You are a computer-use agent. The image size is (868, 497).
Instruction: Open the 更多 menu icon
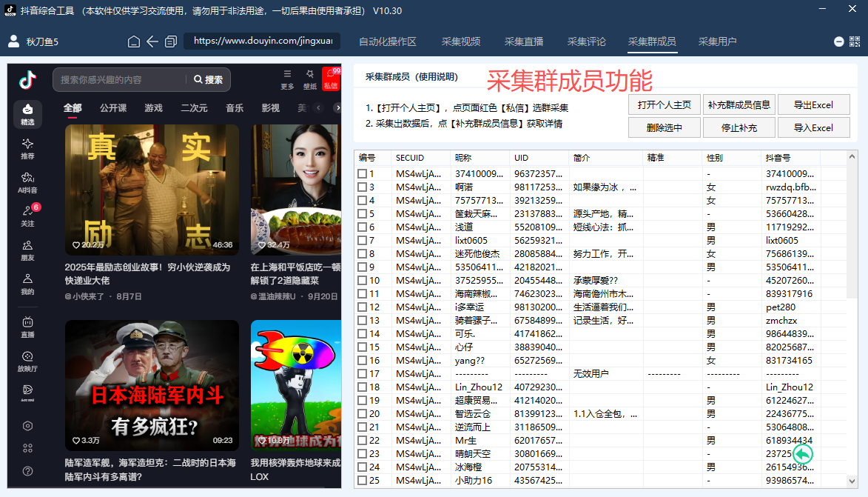[x=287, y=79]
